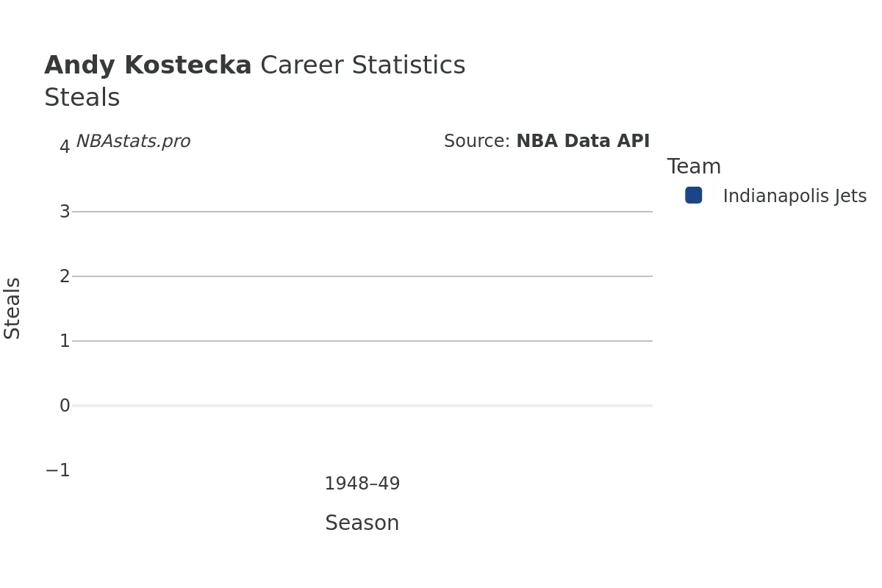882x588 pixels.
Task: Toggle the Indianapolis Jets legend label
Action: point(795,197)
